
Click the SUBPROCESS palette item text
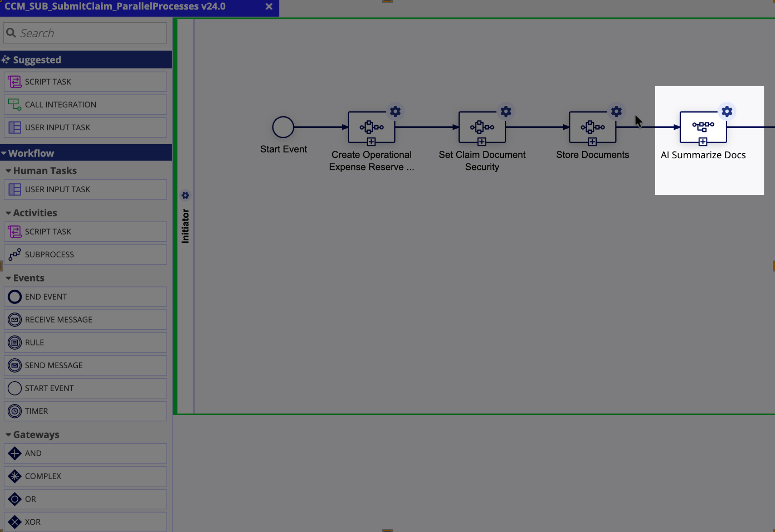click(x=49, y=255)
